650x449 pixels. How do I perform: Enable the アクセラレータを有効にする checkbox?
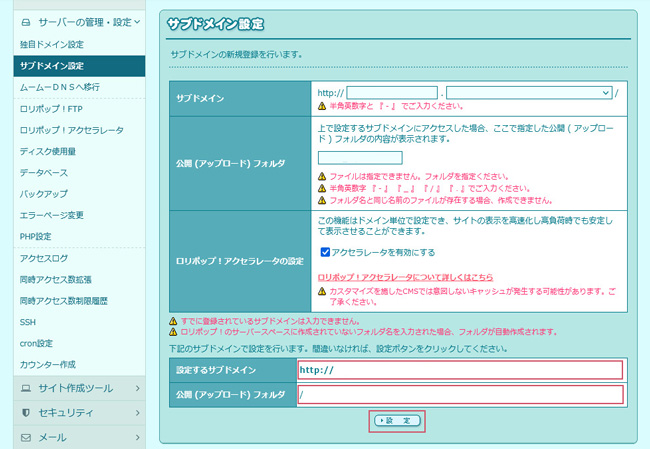325,252
